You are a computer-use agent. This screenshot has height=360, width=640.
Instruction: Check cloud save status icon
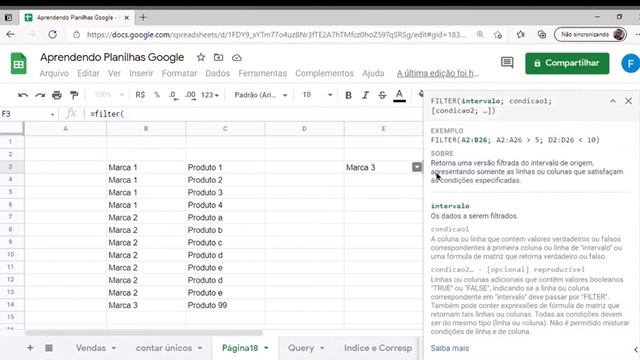click(x=237, y=58)
